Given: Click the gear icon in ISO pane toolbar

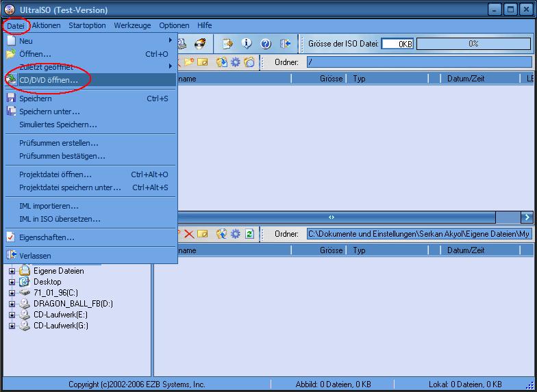Looking at the screenshot, I should tap(236, 62).
